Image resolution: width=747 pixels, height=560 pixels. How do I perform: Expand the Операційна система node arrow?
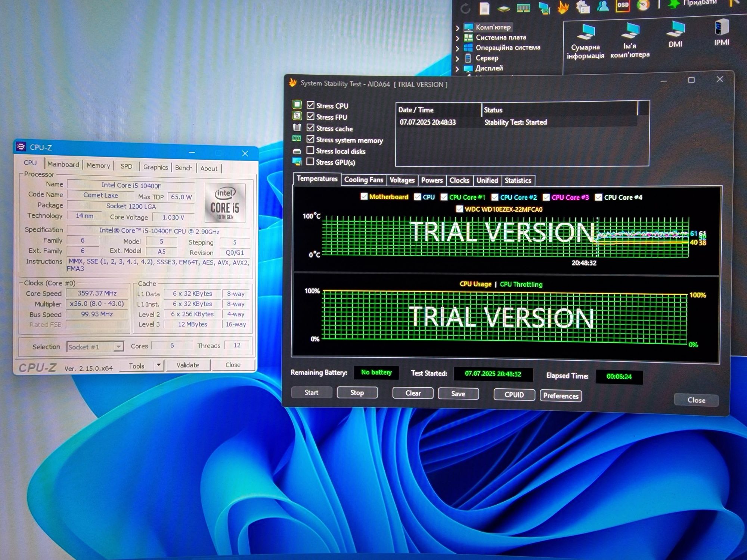[x=458, y=48]
